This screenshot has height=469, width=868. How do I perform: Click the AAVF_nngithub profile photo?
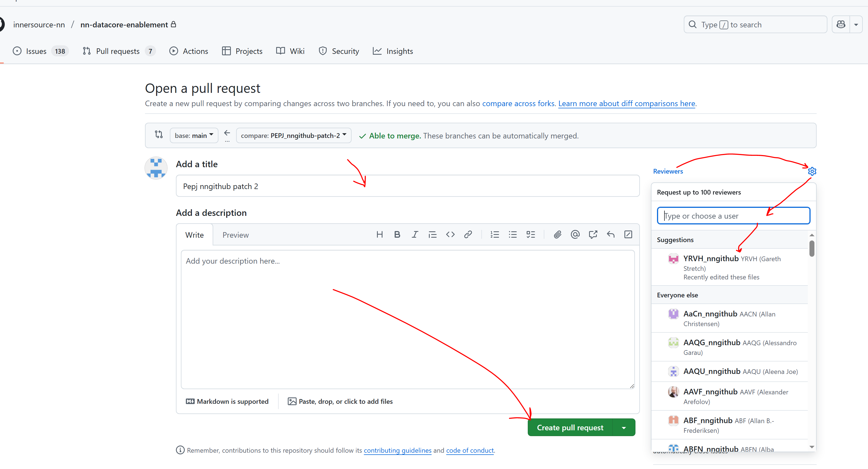pos(673,392)
